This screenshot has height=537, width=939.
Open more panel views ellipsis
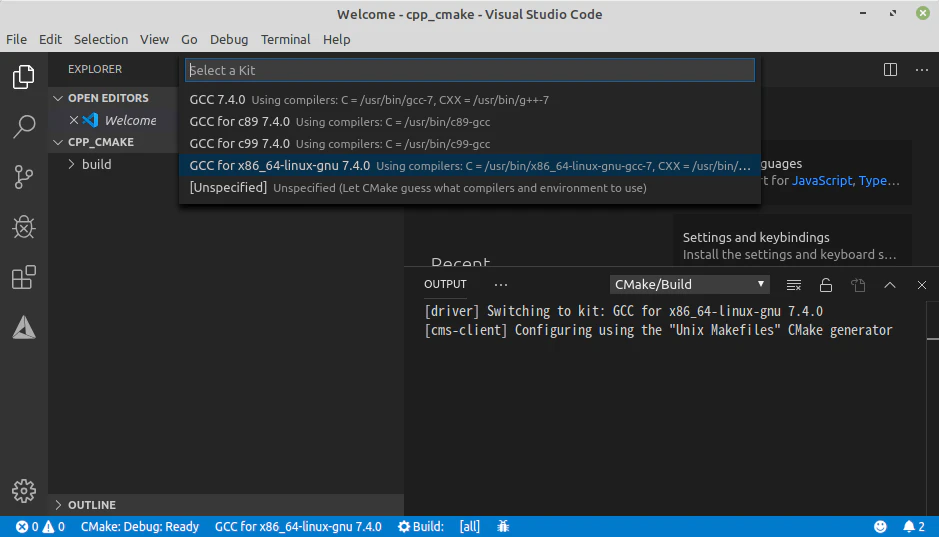tap(501, 285)
